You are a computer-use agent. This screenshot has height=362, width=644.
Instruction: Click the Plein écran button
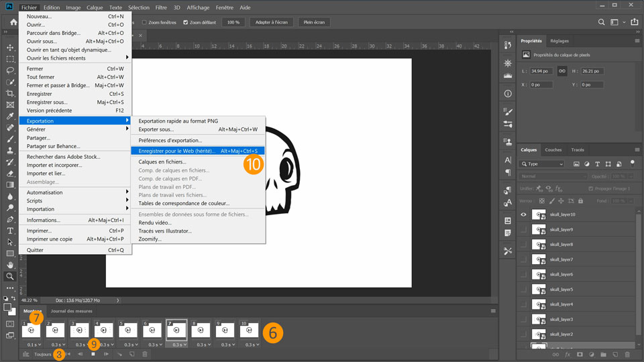(x=314, y=22)
